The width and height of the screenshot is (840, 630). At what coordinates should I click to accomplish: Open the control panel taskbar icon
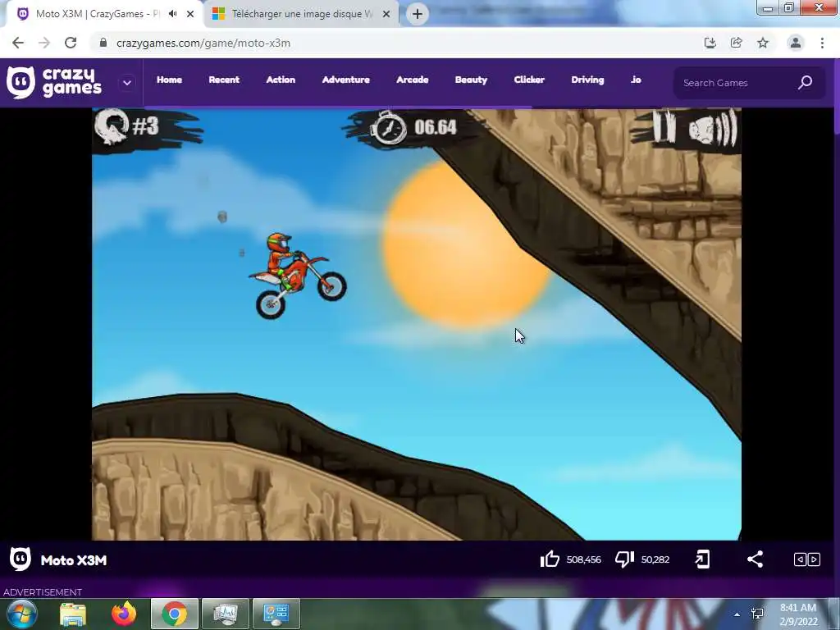tap(276, 614)
